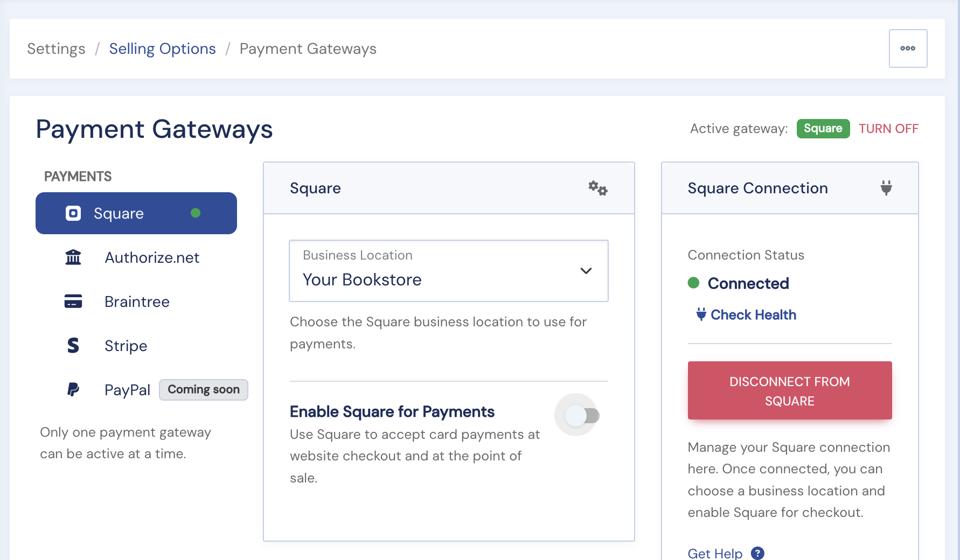The height and width of the screenshot is (560, 960).
Task: Click the Square logo icon in sidebar
Action: (x=73, y=213)
